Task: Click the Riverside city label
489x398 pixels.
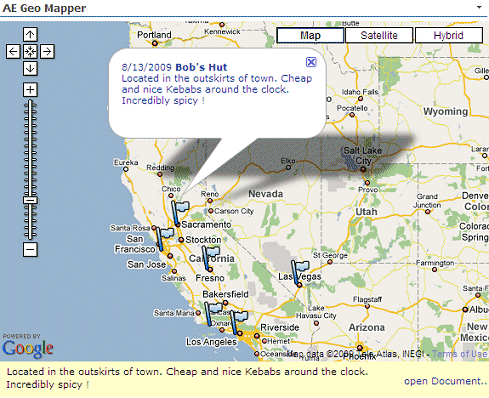Action: click(280, 327)
